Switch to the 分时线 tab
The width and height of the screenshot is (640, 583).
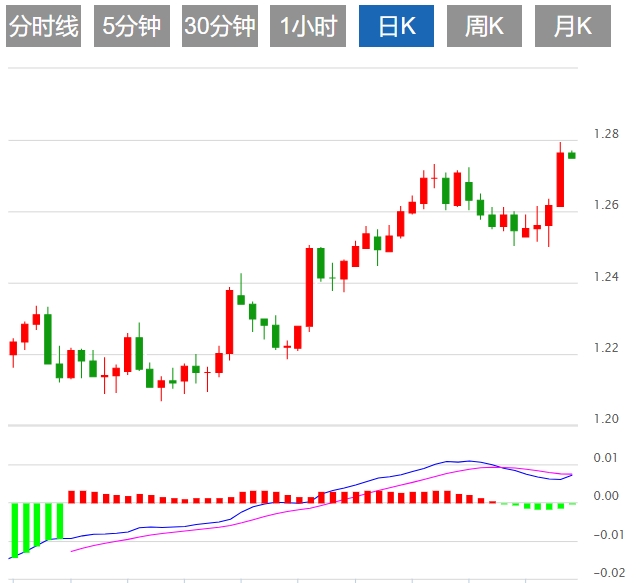(43, 26)
